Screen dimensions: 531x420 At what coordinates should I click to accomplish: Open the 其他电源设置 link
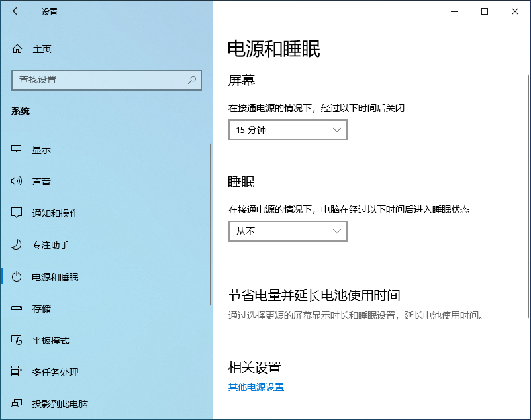(x=256, y=387)
